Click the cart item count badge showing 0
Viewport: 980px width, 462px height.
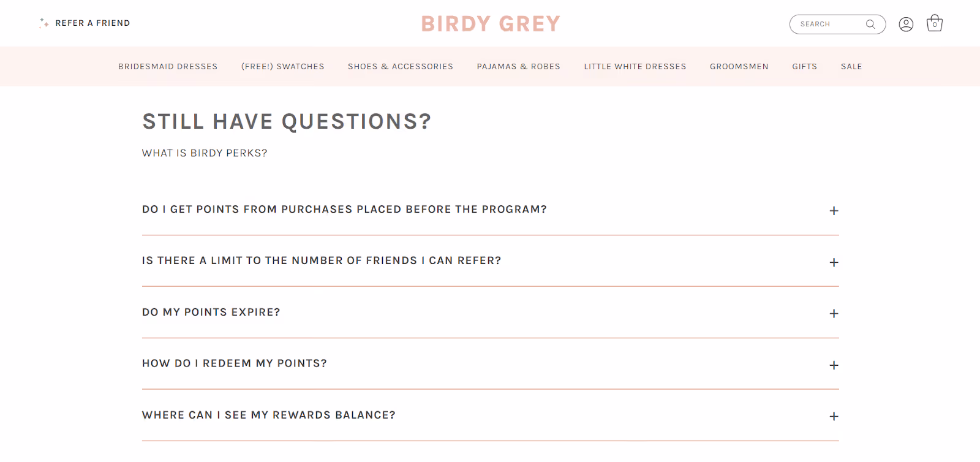pos(935,25)
